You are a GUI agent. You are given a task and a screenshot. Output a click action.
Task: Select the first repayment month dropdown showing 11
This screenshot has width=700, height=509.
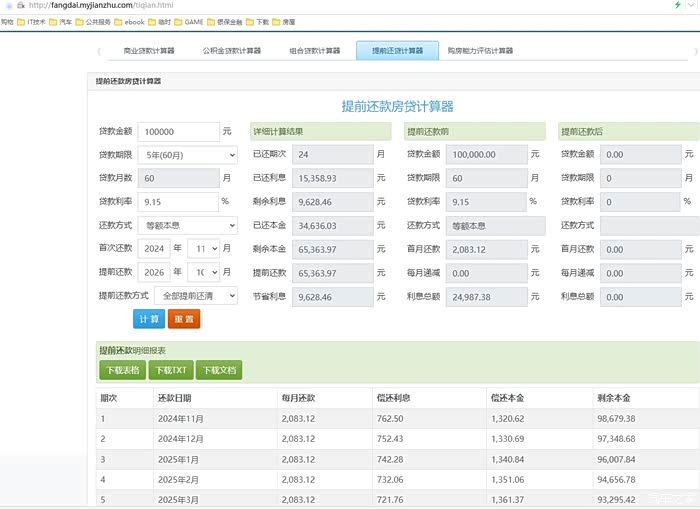click(202, 249)
